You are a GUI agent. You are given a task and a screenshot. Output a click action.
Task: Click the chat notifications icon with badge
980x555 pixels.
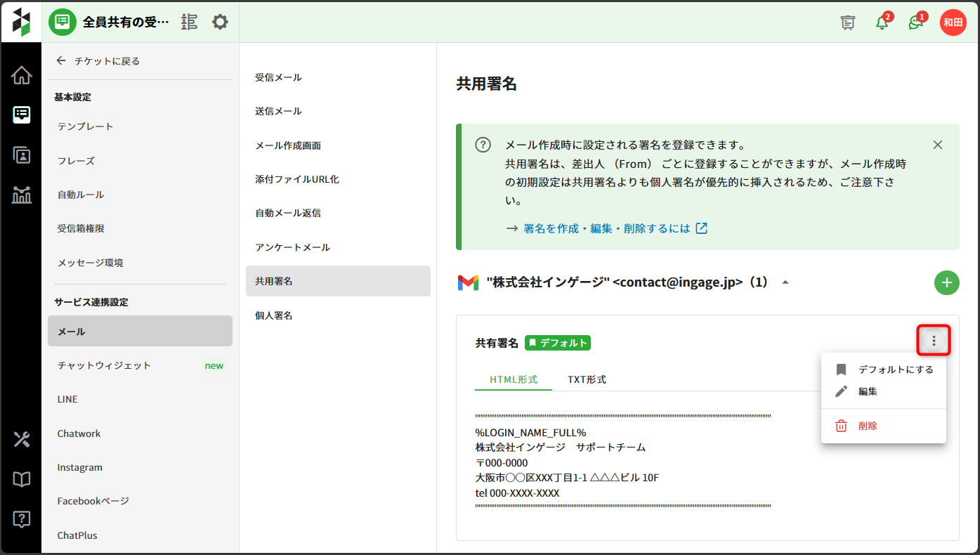(x=915, y=22)
